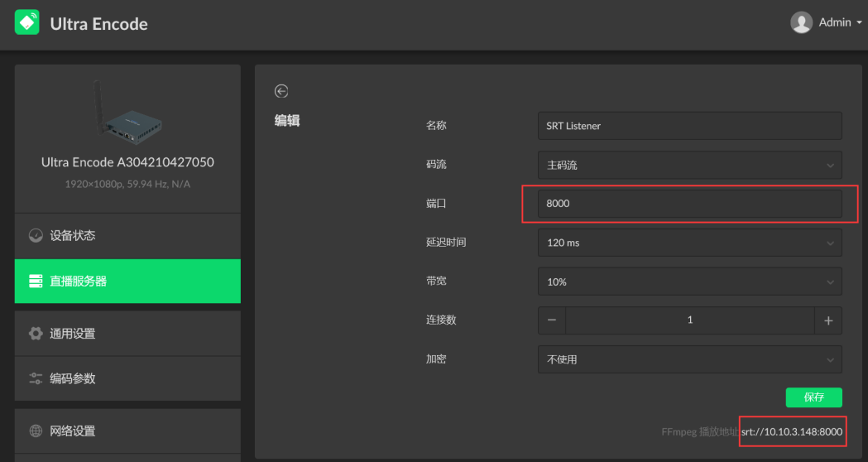Decrease 连接数 with the minus button
This screenshot has width=868, height=462.
552,320
